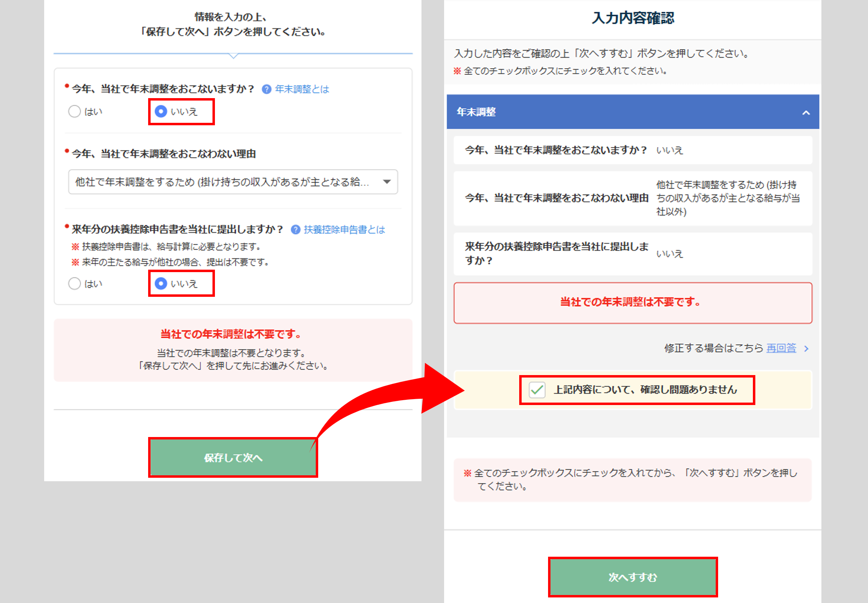Click the chevron icon after 再回答 link
Viewport: 868px width, 603px height.
pos(806,348)
